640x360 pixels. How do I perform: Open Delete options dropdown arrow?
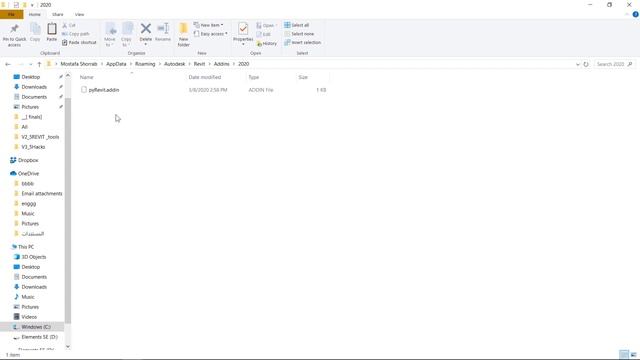click(x=146, y=44)
